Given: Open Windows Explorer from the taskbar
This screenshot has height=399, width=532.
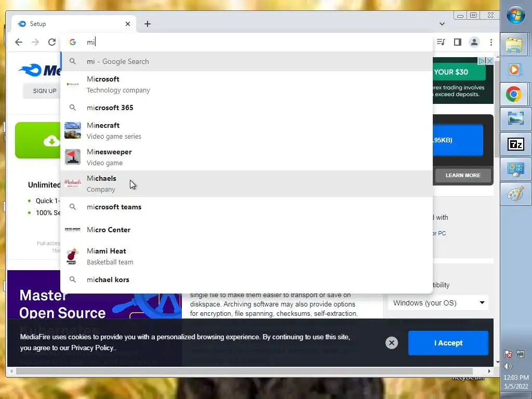Looking at the screenshot, I should point(514,45).
